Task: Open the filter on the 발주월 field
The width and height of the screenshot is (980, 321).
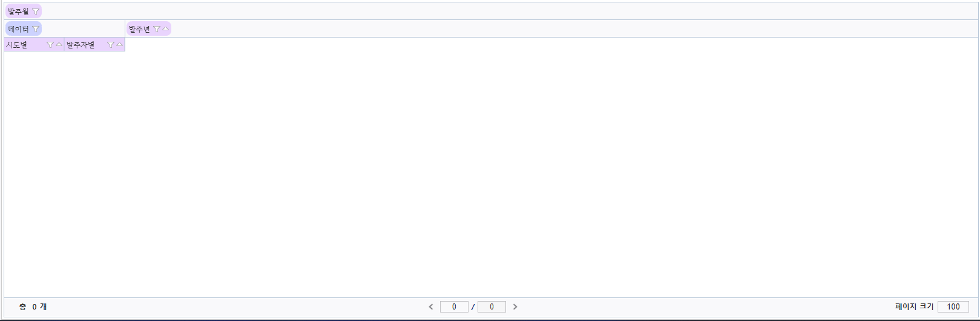Action: (36, 12)
